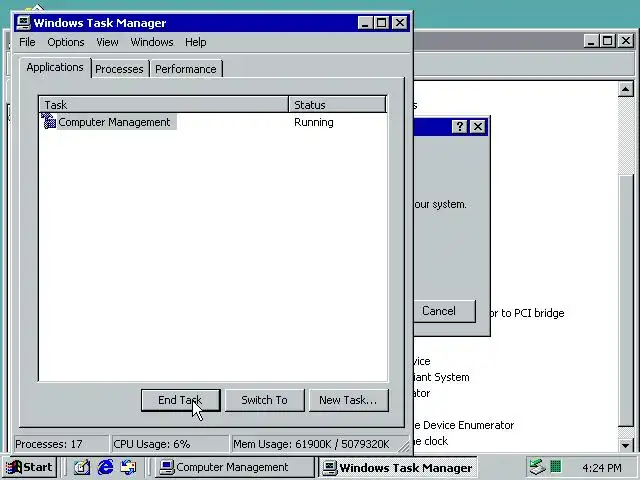Click the network tray icon
Viewport: 640px width, 480px height.
coord(537,467)
